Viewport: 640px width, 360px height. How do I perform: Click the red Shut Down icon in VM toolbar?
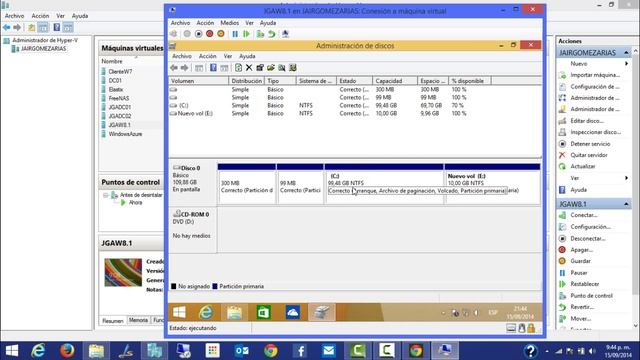click(209, 34)
